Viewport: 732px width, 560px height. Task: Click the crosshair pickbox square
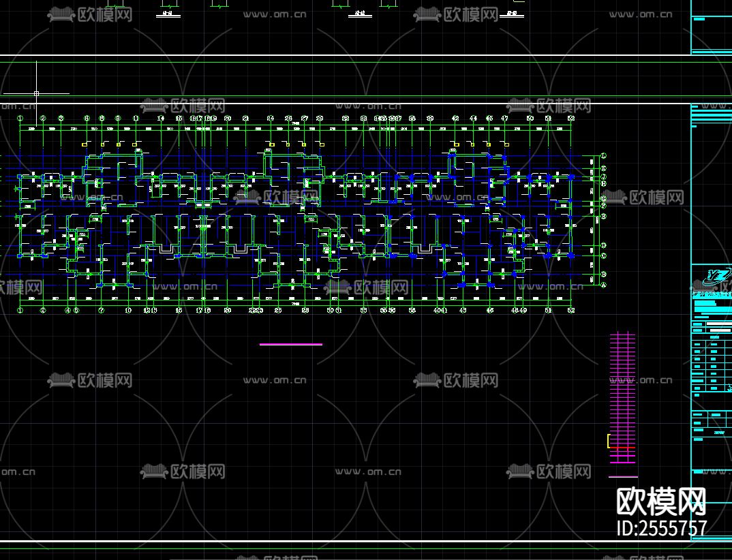coord(36,93)
